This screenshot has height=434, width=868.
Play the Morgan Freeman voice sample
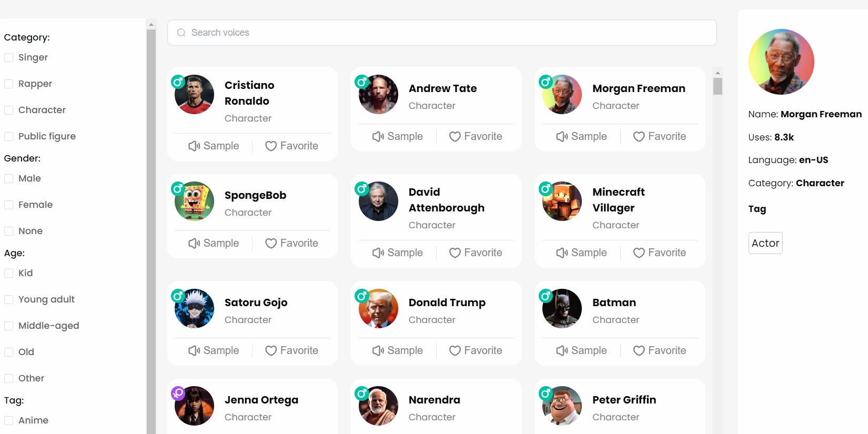point(581,136)
